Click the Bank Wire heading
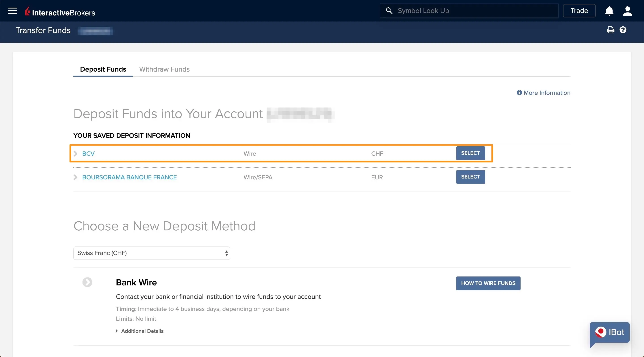Screen dimensions: 644x357 coord(136,282)
